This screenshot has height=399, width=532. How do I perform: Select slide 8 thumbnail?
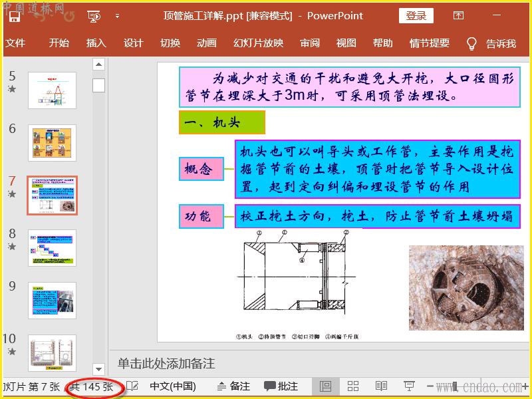tap(53, 248)
